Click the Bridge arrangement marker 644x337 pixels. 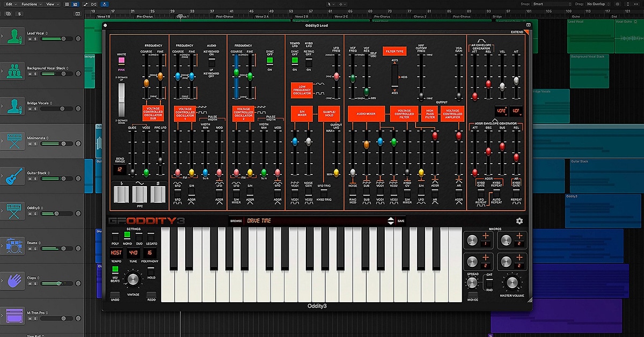(497, 17)
